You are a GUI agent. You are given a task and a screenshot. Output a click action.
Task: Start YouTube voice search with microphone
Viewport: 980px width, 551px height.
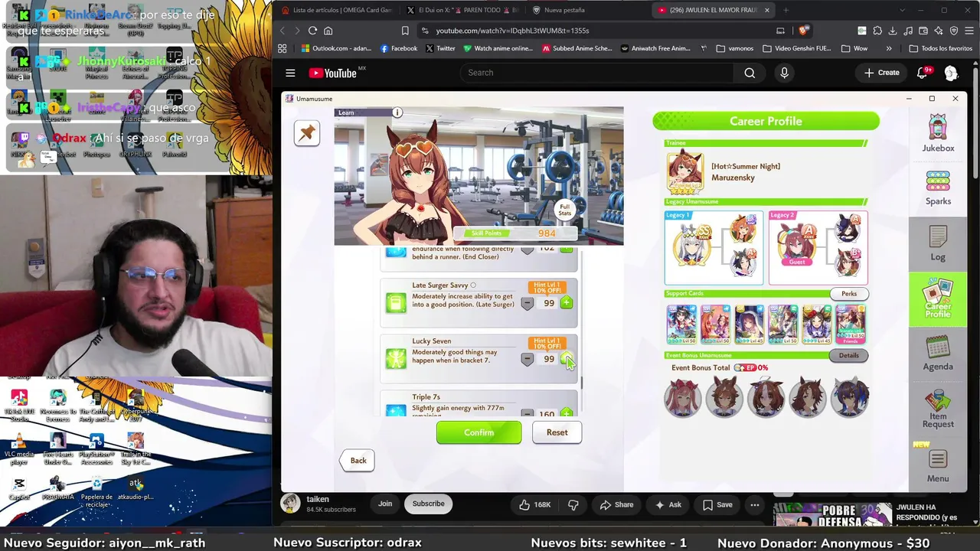tap(784, 73)
